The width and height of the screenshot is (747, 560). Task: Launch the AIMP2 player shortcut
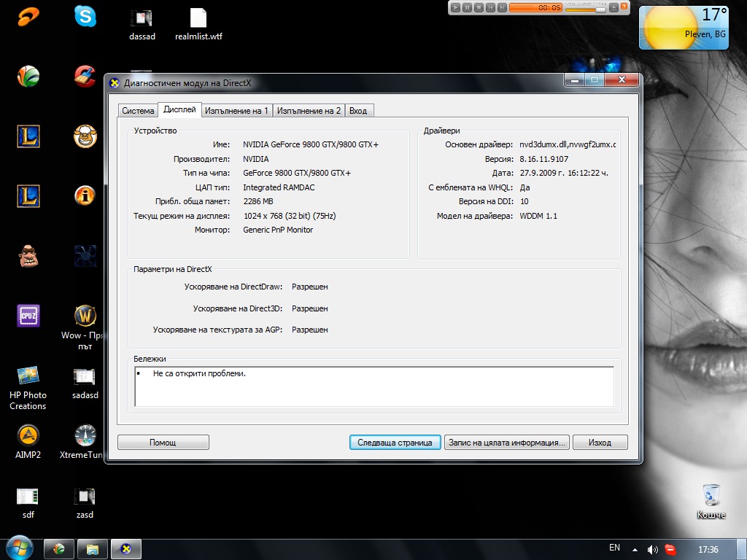point(28,441)
